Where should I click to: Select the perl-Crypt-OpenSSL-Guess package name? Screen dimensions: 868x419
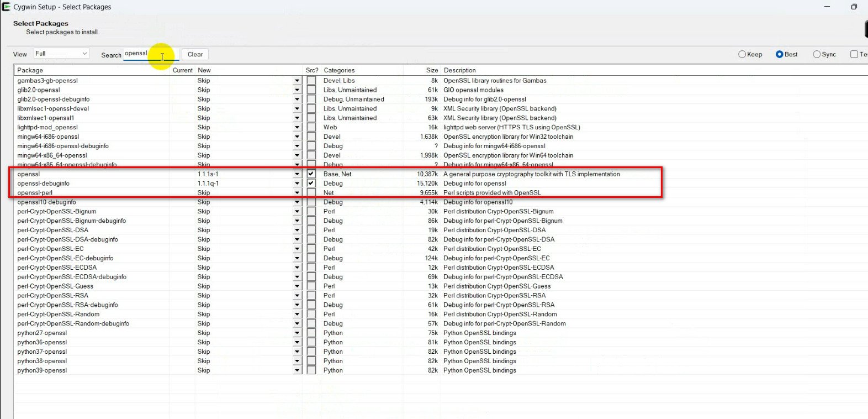coord(55,286)
